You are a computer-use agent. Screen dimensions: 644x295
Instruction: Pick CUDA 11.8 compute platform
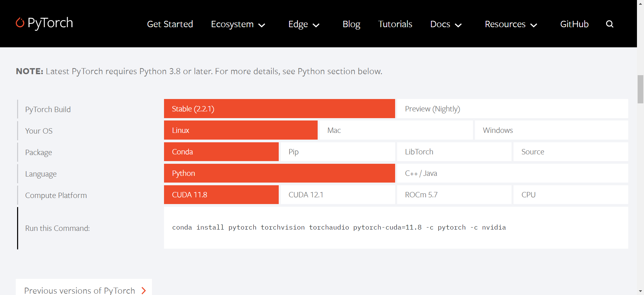(x=221, y=195)
